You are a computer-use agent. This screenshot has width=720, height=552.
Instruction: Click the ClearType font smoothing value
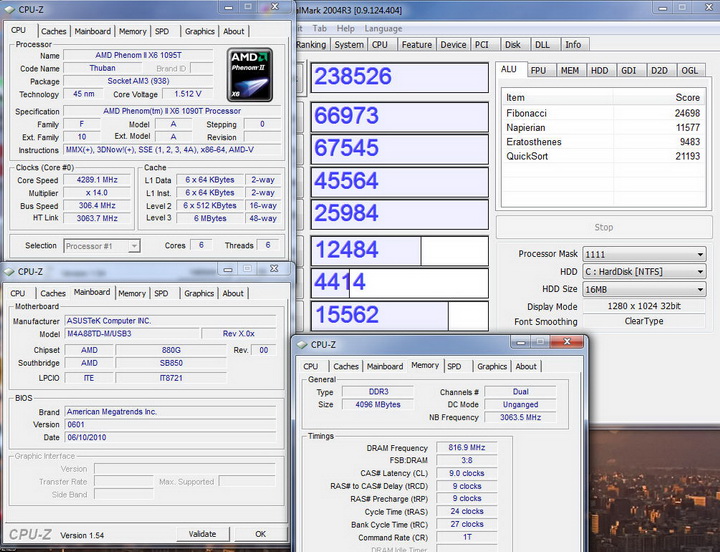click(x=644, y=321)
